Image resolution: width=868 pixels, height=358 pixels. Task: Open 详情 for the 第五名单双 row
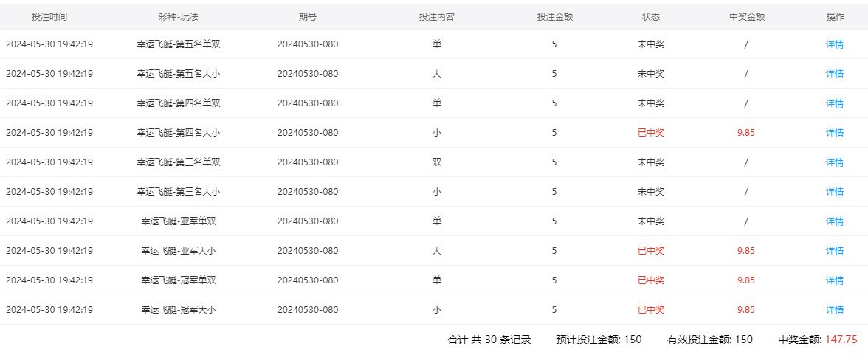coord(834,44)
